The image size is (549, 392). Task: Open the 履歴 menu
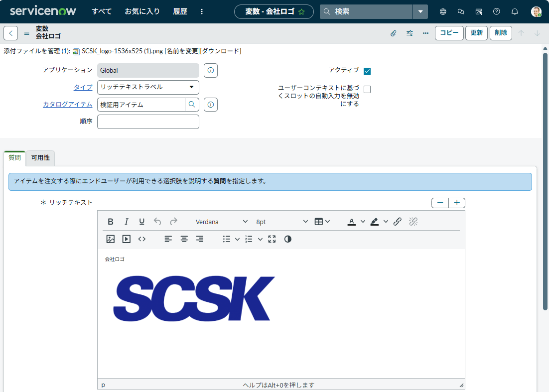(x=180, y=11)
